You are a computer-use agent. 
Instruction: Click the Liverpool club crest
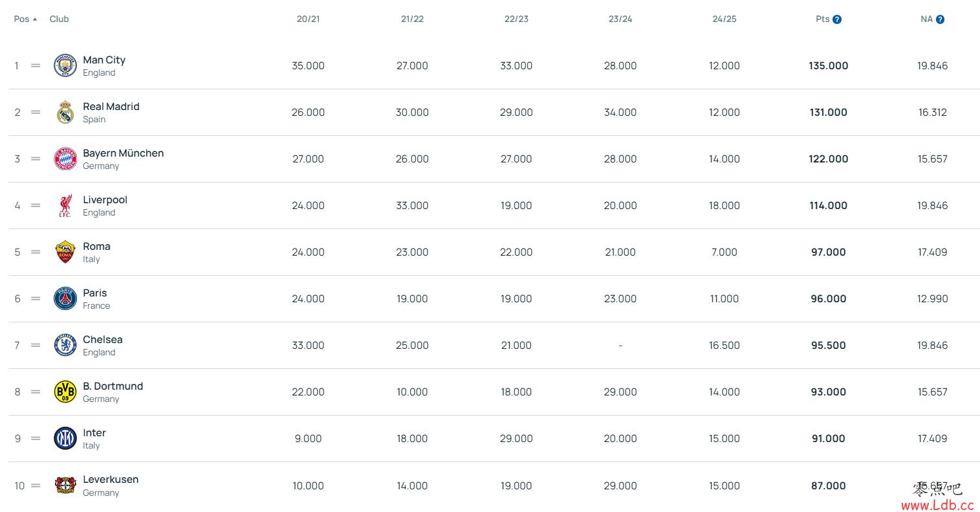click(x=65, y=206)
